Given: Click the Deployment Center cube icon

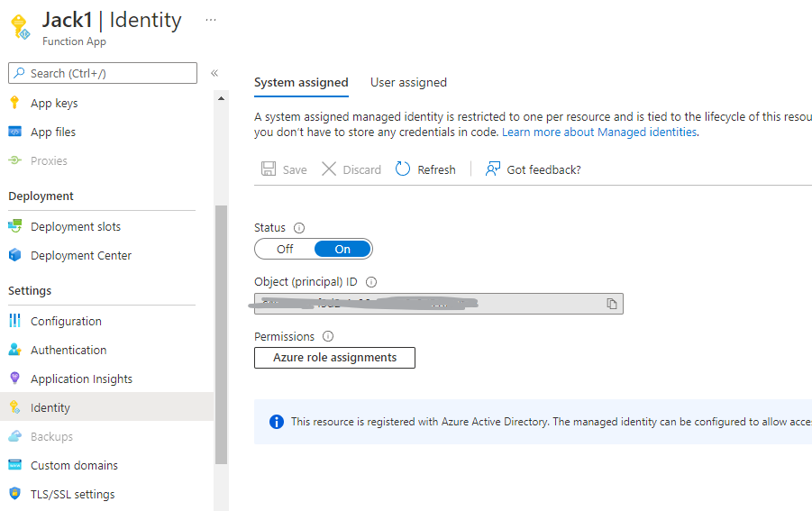Looking at the screenshot, I should tap(14, 255).
